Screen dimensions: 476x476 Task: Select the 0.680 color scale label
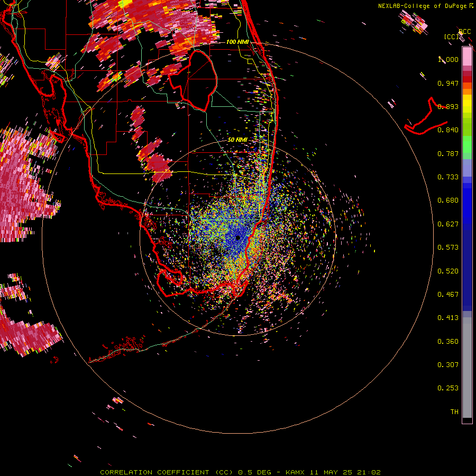pyautogui.click(x=448, y=200)
